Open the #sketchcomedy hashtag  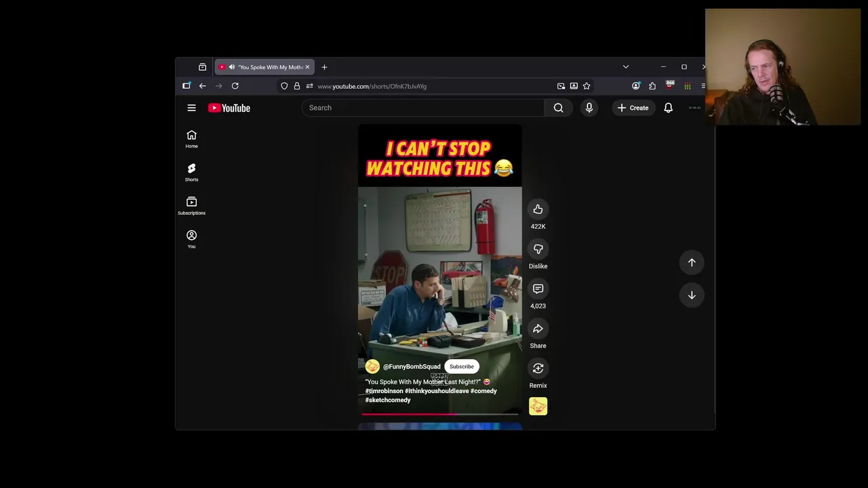click(388, 400)
